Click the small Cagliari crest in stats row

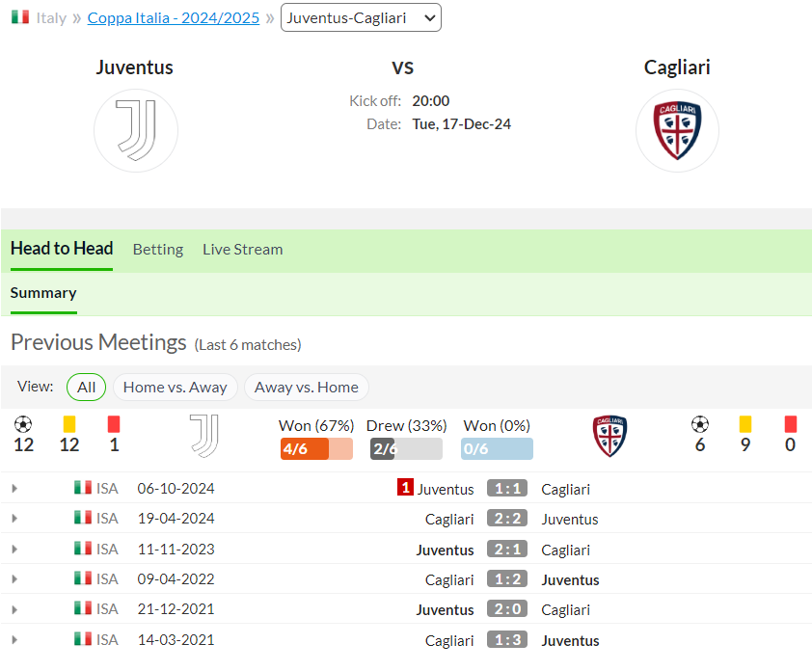pyautogui.click(x=610, y=436)
